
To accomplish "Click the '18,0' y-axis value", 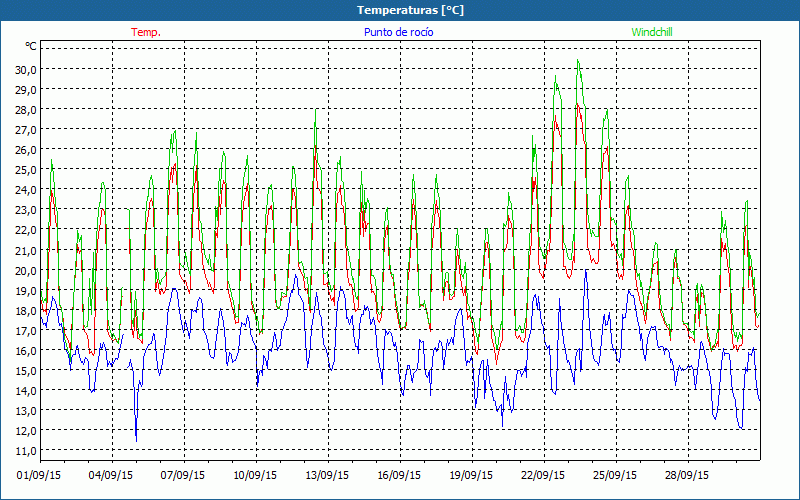I will [26, 311].
